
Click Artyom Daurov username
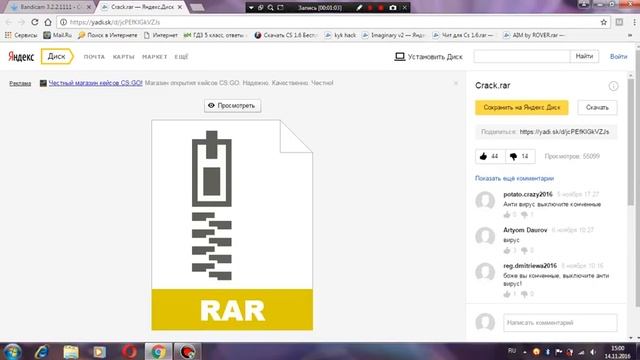point(525,230)
